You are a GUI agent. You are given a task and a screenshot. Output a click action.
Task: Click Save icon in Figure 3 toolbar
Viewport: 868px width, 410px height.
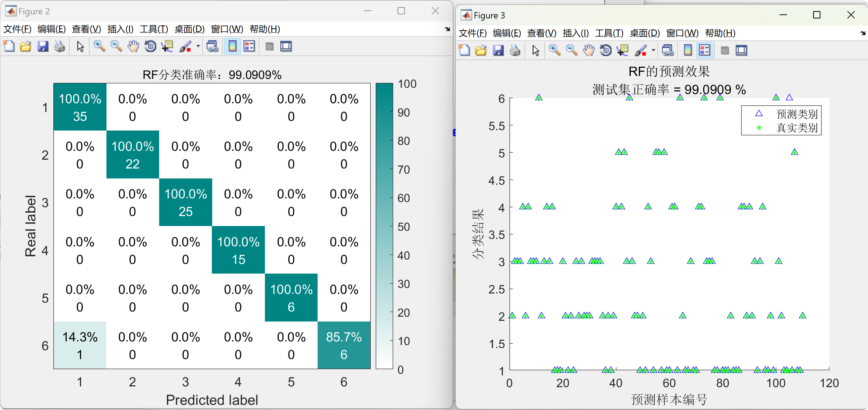pos(498,51)
